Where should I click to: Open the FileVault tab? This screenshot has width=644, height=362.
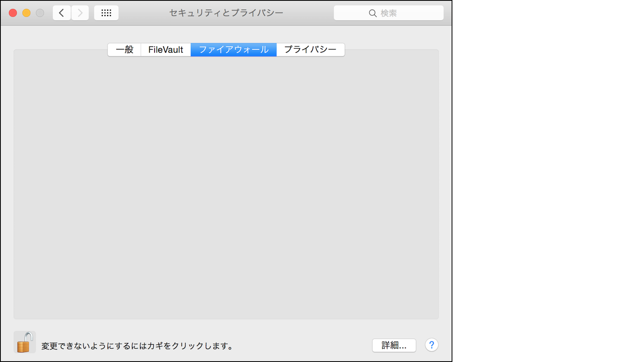tap(165, 50)
